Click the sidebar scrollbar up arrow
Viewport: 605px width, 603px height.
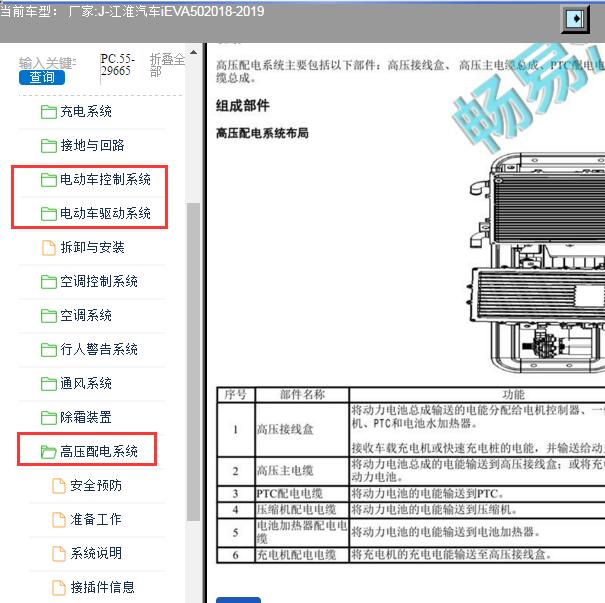[193, 52]
